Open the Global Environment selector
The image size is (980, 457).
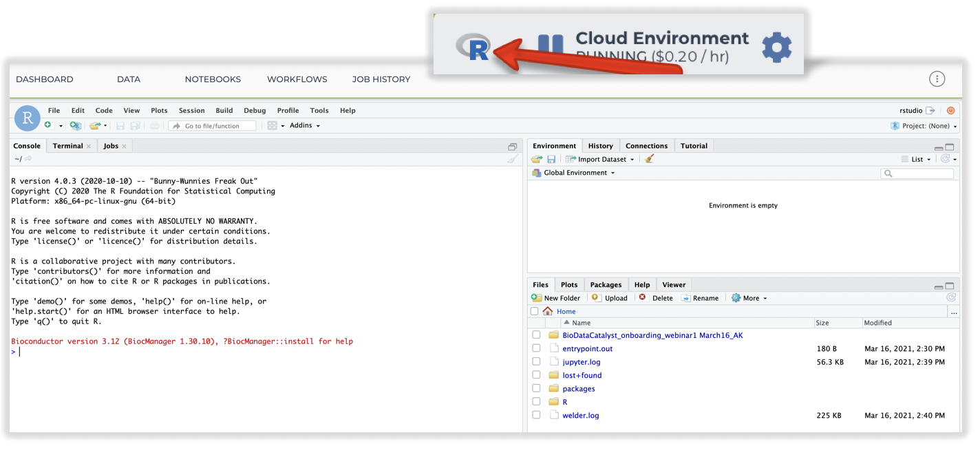coord(573,173)
